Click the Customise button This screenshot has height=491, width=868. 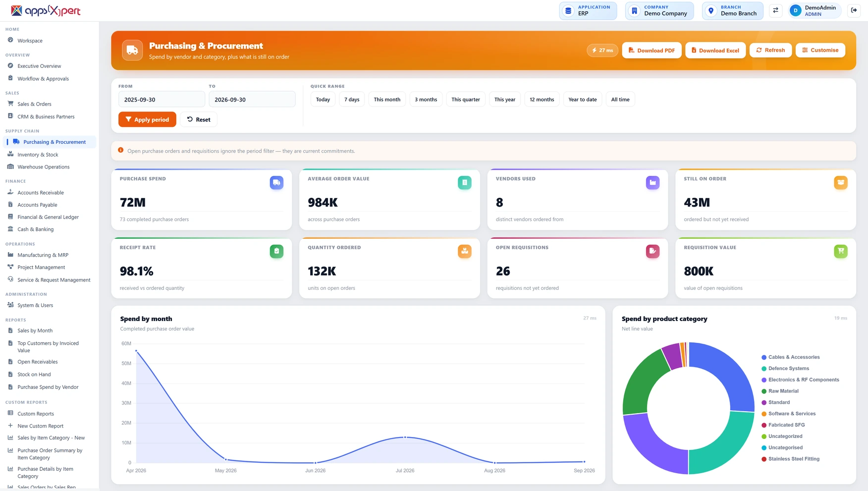click(x=820, y=50)
